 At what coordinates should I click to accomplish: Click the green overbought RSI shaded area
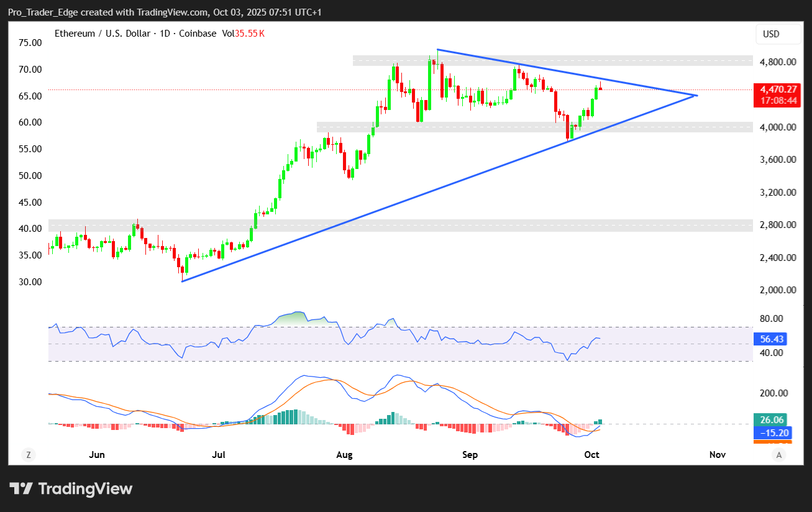(x=299, y=318)
